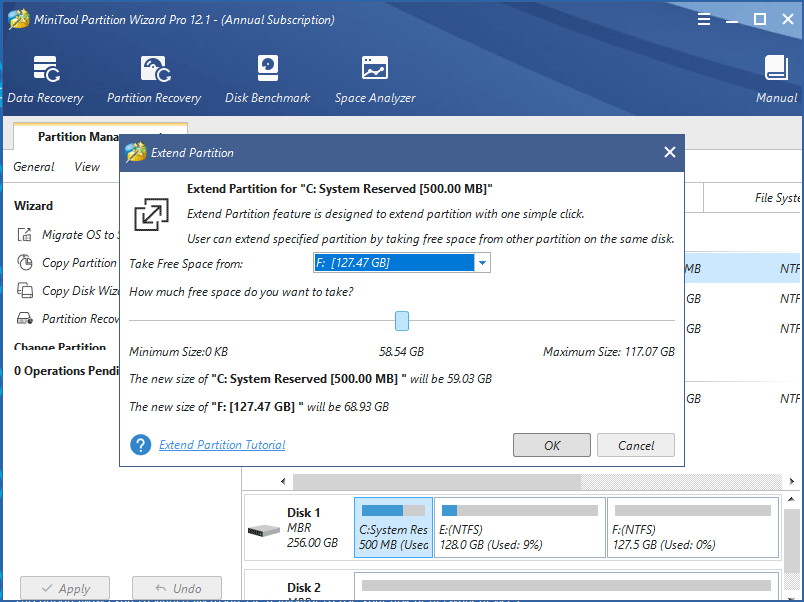Viewport: 804px width, 602px height.
Task: Click the Disk 2 label
Action: click(x=304, y=587)
